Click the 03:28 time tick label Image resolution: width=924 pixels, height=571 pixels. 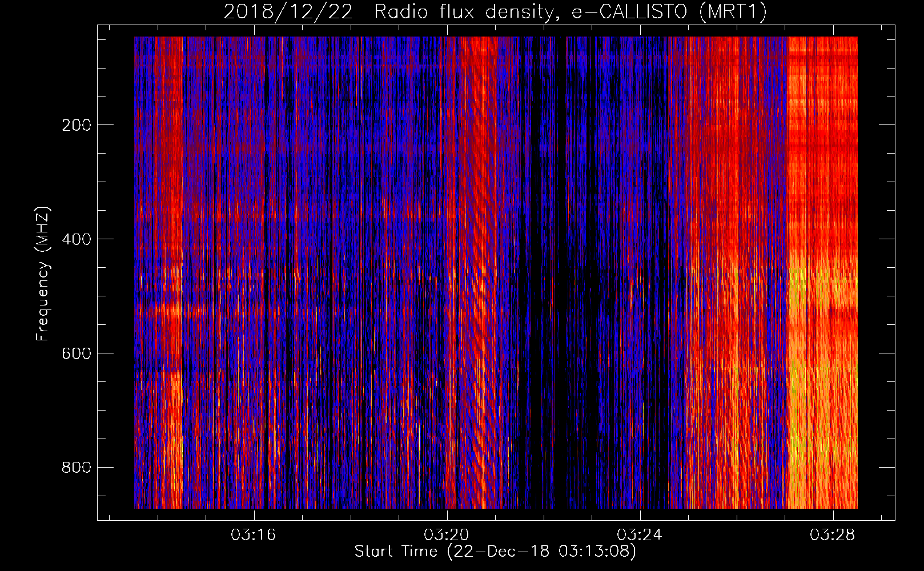pyautogui.click(x=833, y=535)
